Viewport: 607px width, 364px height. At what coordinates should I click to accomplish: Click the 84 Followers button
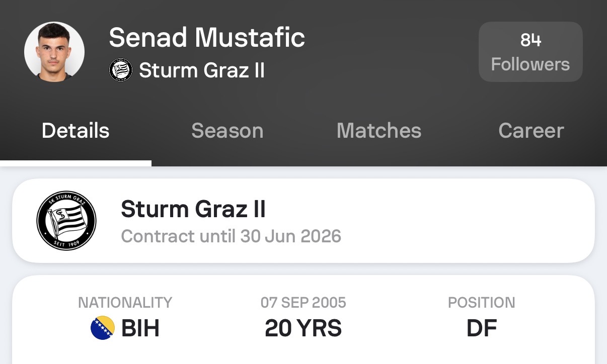click(x=530, y=52)
